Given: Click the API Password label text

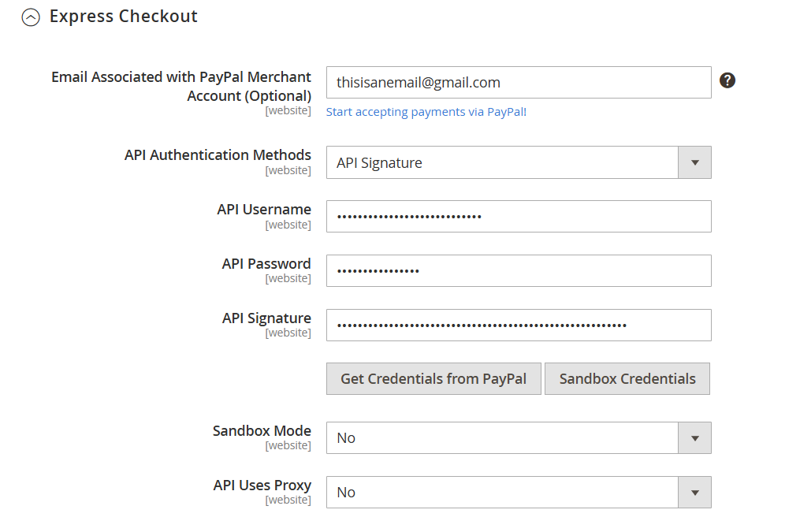Looking at the screenshot, I should tap(266, 264).
